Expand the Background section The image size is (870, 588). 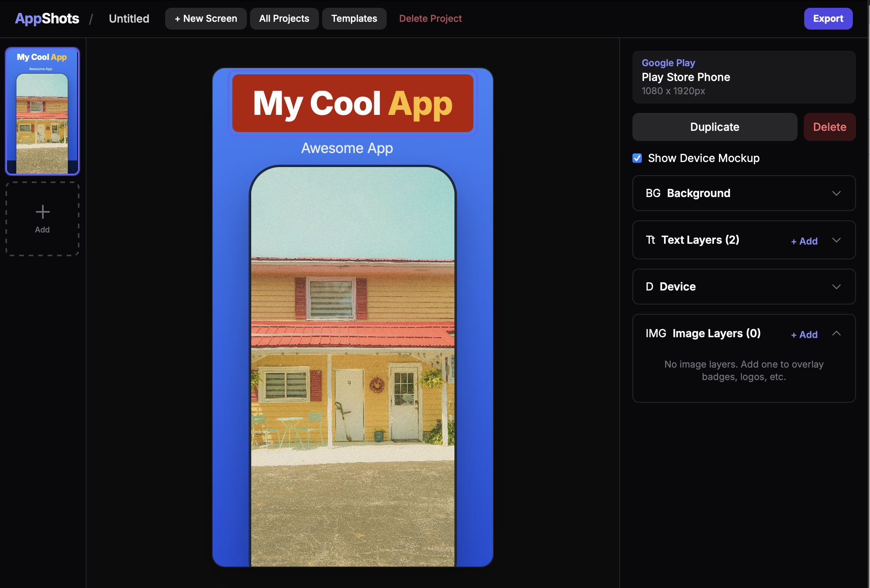click(x=837, y=193)
